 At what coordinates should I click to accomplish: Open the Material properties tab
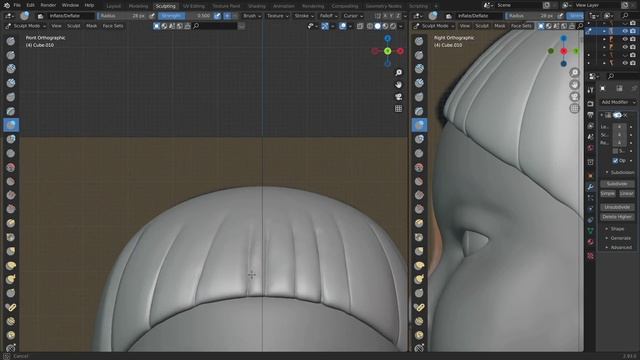(x=590, y=242)
